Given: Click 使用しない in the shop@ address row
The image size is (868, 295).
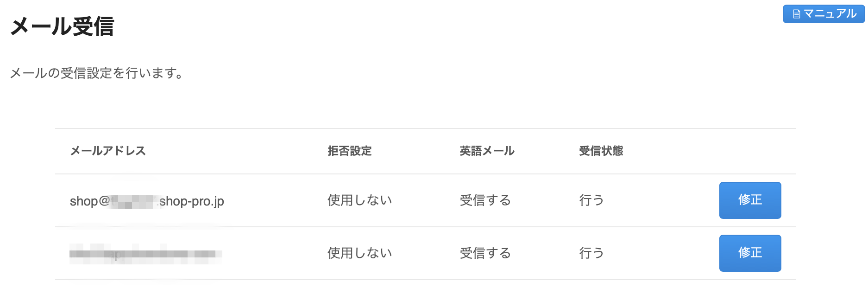Looking at the screenshot, I should pyautogui.click(x=359, y=200).
